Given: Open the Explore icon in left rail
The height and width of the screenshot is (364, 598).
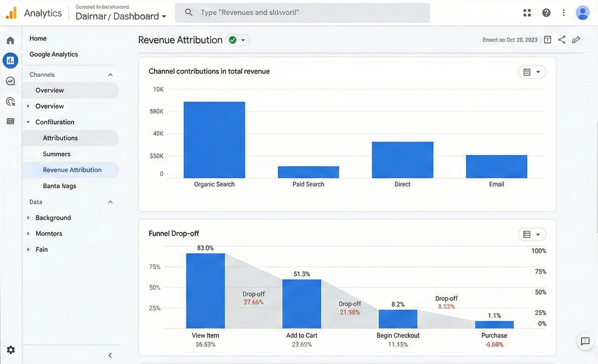Looking at the screenshot, I should pos(10,81).
